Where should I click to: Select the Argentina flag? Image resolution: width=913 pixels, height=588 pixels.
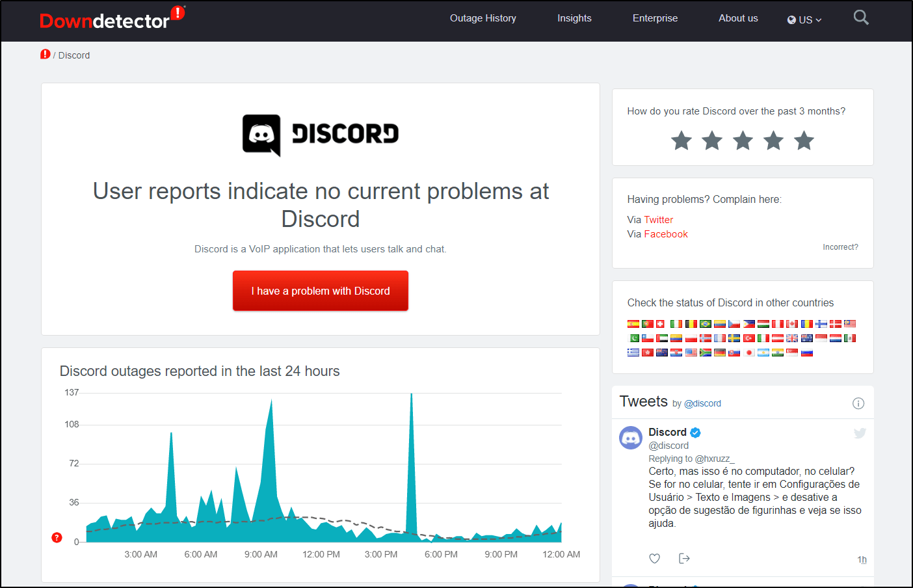tap(763, 353)
